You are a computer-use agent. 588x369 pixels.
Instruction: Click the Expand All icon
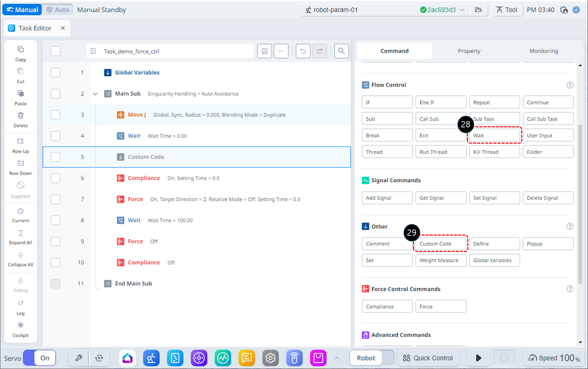20,233
